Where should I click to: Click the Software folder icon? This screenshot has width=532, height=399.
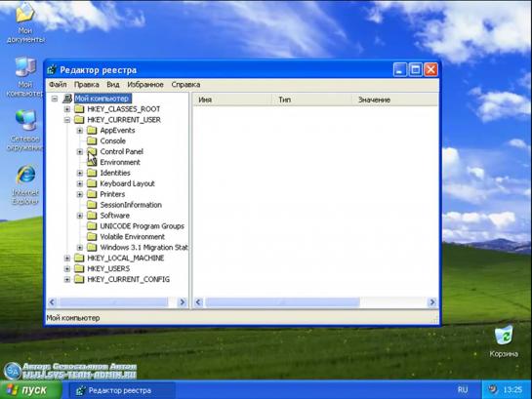92,216
